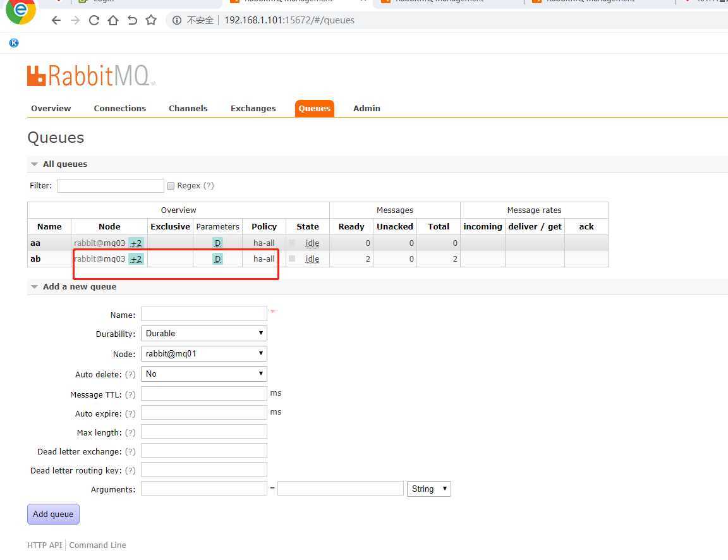Click the RabbitMQ logo

tap(90, 75)
